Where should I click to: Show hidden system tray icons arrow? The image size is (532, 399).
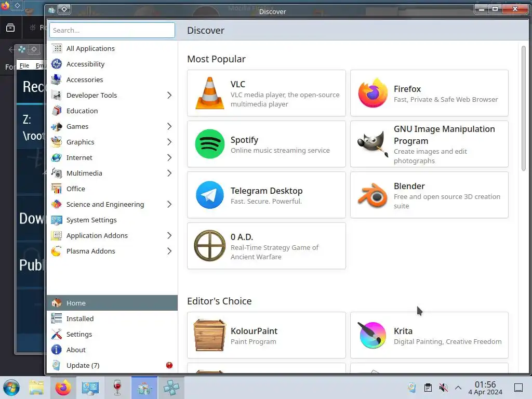tap(458, 388)
